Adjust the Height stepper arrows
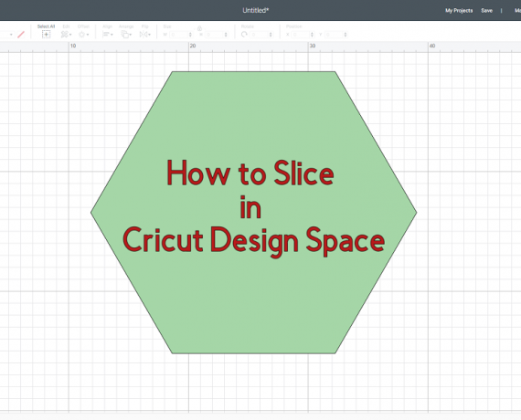 point(226,35)
